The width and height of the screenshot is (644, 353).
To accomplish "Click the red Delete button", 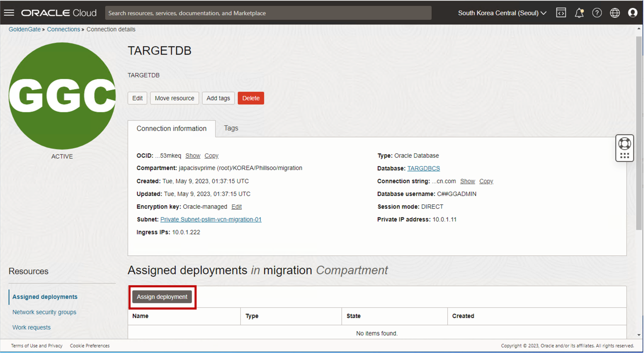I will click(x=251, y=98).
